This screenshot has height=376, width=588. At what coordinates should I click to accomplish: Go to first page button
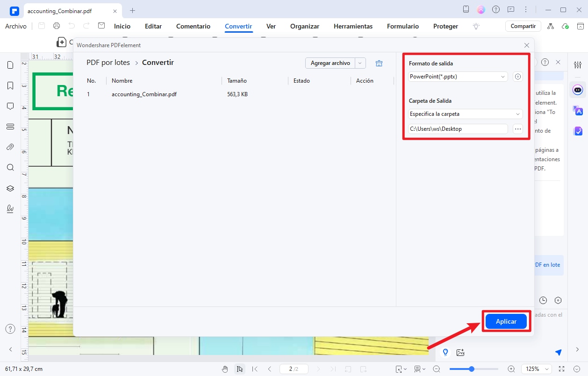click(x=255, y=369)
